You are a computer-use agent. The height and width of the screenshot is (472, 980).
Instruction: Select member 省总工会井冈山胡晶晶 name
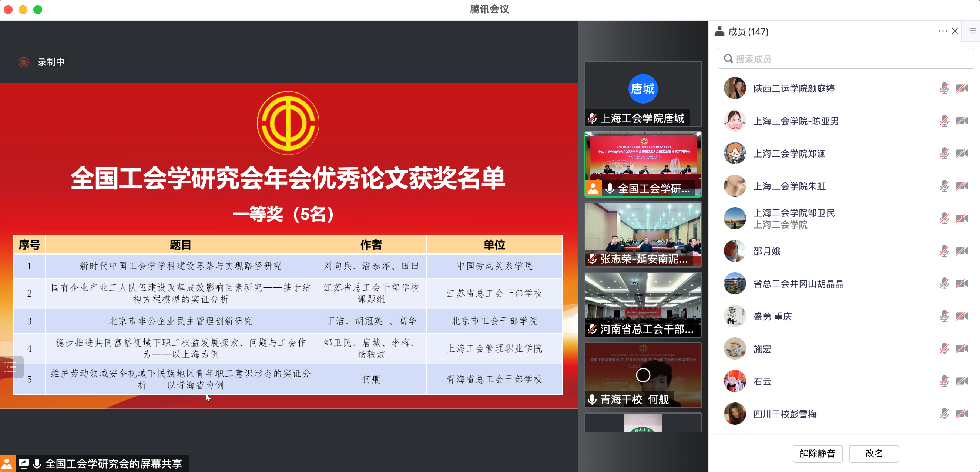click(799, 284)
